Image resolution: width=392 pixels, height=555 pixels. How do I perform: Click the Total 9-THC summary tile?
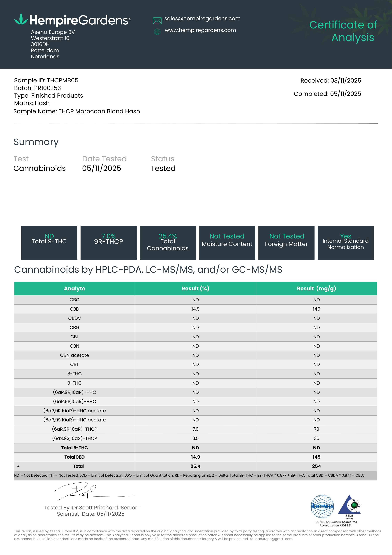point(49,243)
